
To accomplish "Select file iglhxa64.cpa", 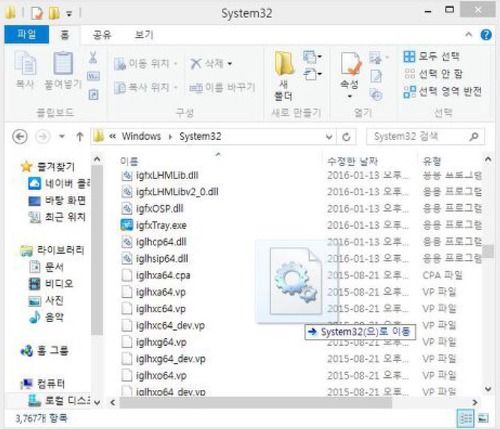I will click(x=156, y=275).
